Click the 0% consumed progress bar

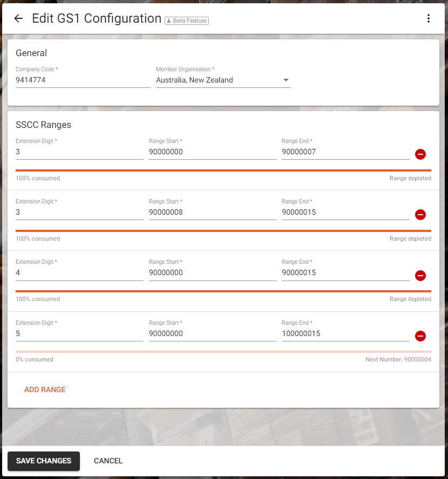tap(223, 352)
